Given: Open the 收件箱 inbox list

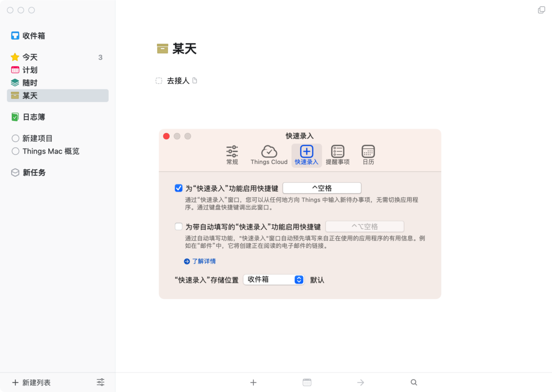Looking at the screenshot, I should (x=57, y=36).
